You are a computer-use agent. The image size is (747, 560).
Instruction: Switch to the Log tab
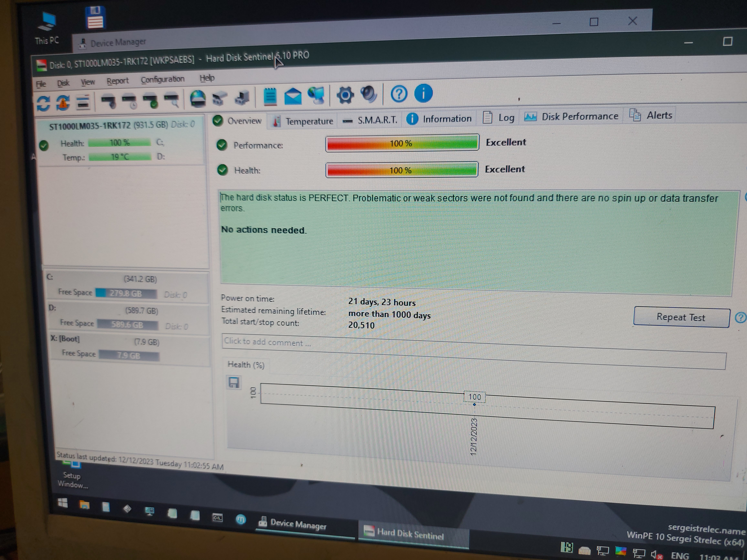click(x=498, y=118)
